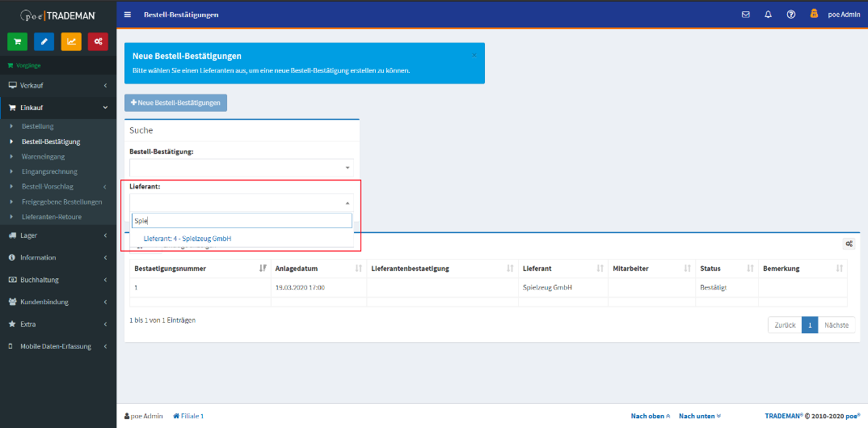Screen dimensions: 868x428
Task: Click the help question mark icon
Action: coord(790,15)
